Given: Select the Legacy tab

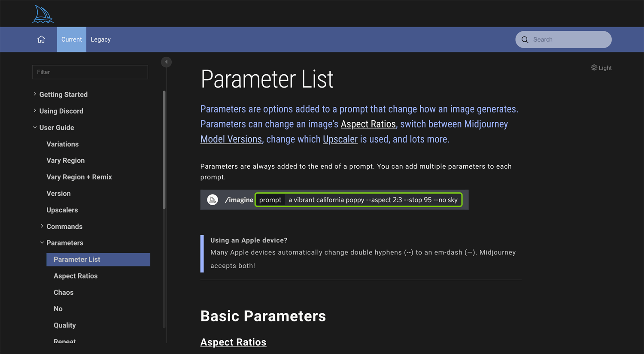Looking at the screenshot, I should 101,39.
